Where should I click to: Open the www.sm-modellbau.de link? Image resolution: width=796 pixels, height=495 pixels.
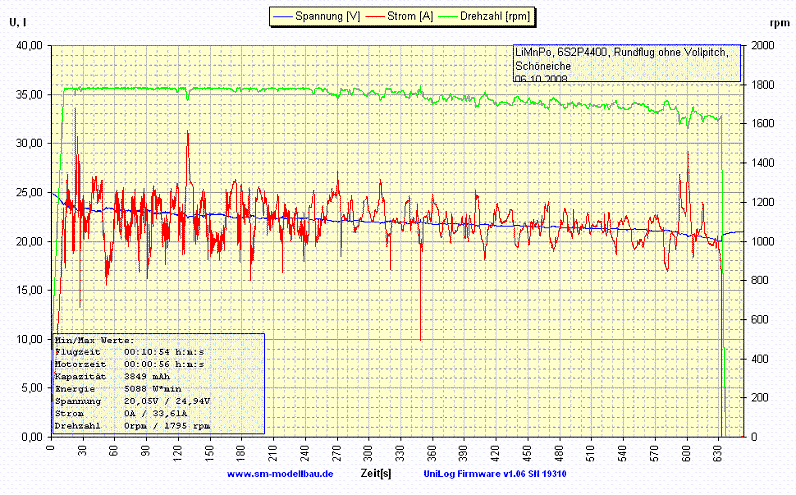point(280,474)
